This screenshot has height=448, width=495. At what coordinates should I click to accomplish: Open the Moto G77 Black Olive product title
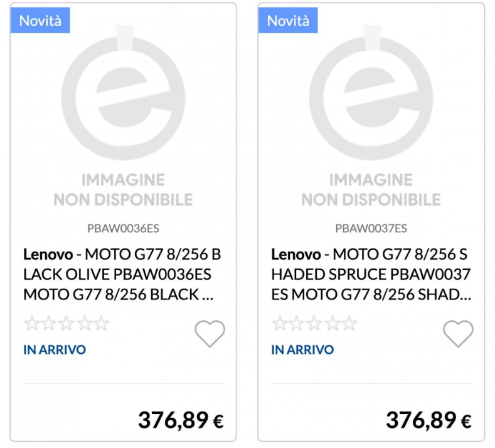click(x=122, y=275)
